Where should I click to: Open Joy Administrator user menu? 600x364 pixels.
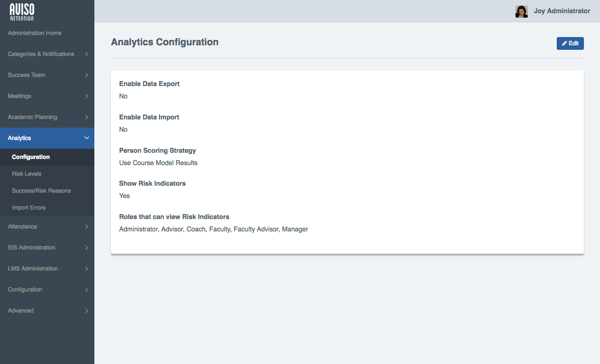coord(562,11)
